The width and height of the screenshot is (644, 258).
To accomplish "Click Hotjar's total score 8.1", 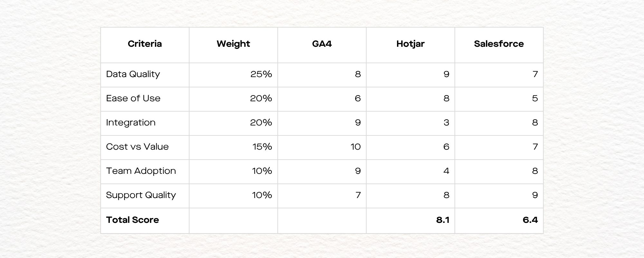I will click(x=442, y=220).
